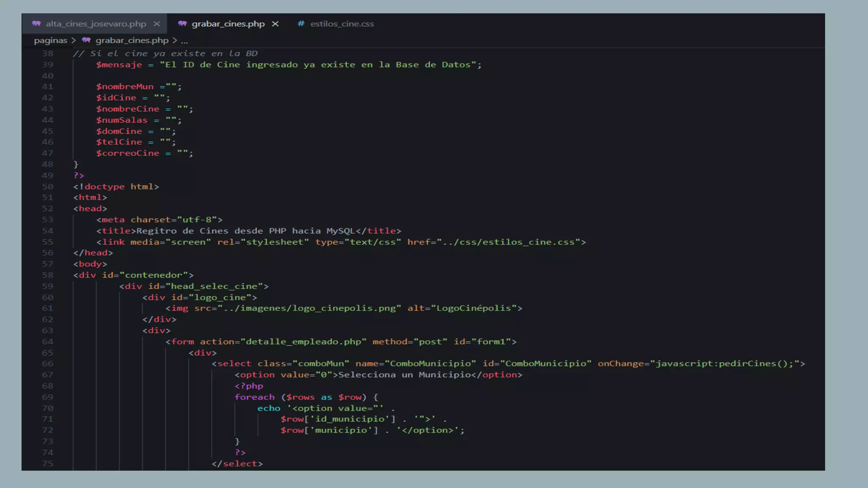The width and height of the screenshot is (868, 488).
Task: Place cursor on $mensaje variable at line 39
Action: click(119, 64)
